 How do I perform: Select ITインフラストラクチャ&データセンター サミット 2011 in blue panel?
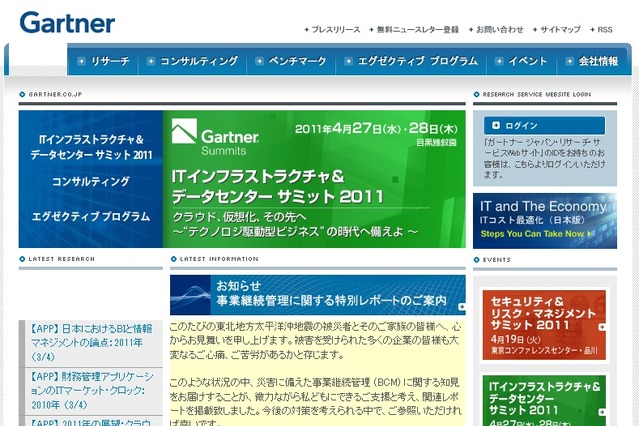coord(91,147)
